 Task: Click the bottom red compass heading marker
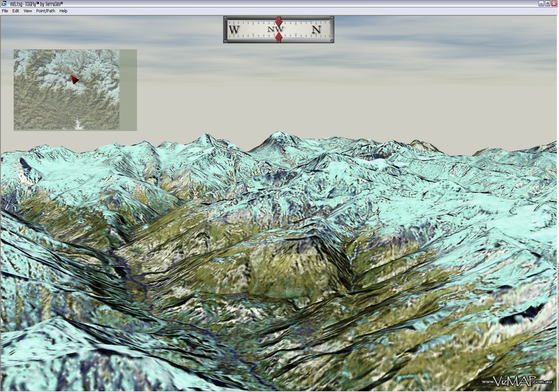(278, 37)
